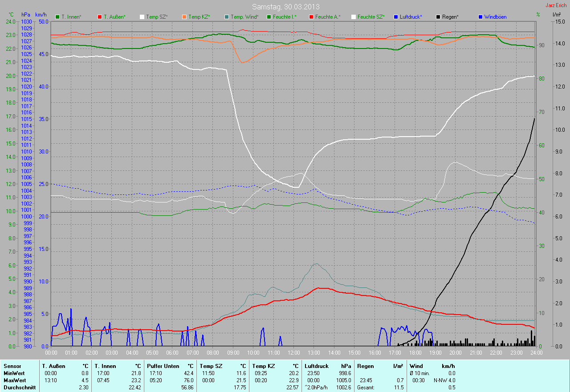This screenshot has height=392, width=570.
Task: Click the hPa axis unit label
Action: (26, 15)
